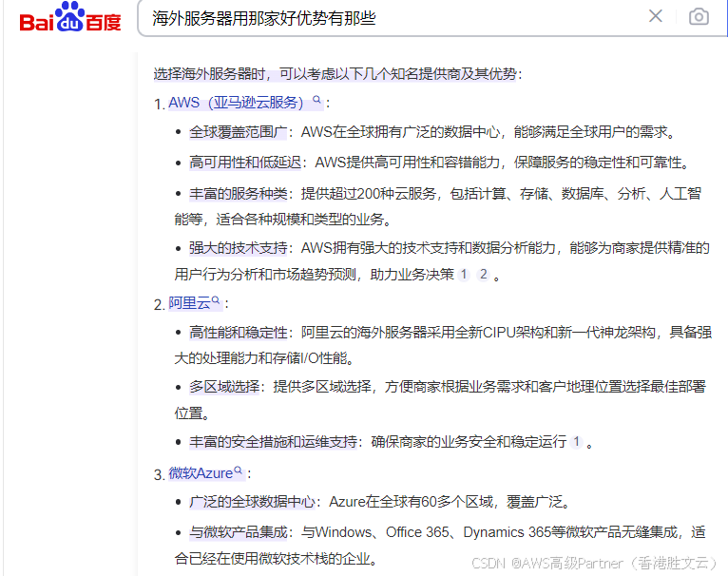Viewport: 728px width, 576px height.
Task: Click intro sentence 选择海外服务器时
Action: (x=209, y=74)
